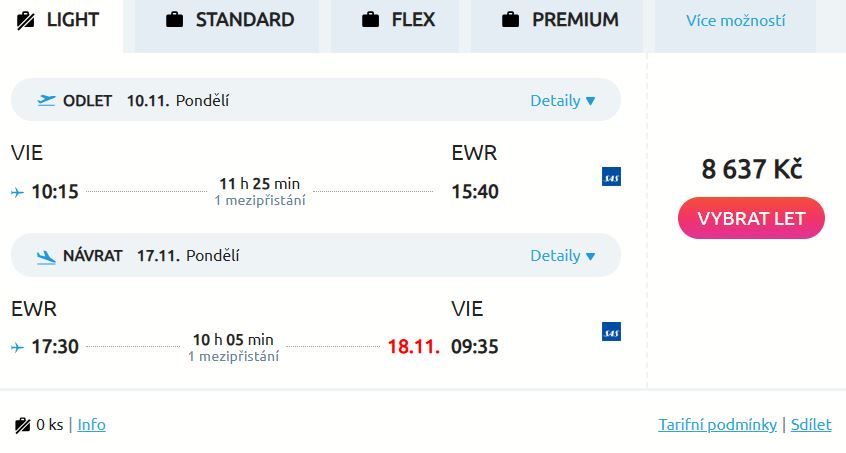Screen dimensions: 846x453
Task: Click the suitcase icon on STANDARD tab
Action: 175,20
